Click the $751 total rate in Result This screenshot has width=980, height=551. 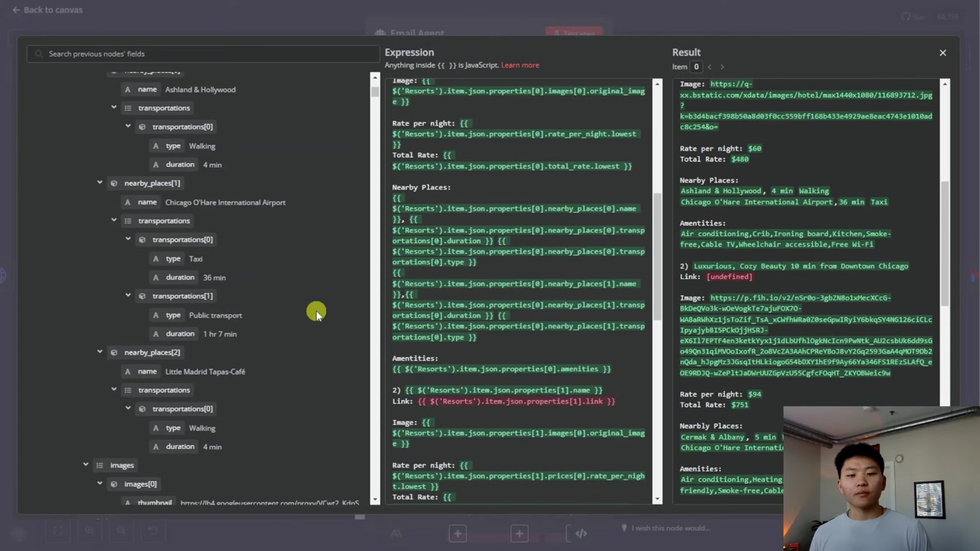tap(740, 405)
